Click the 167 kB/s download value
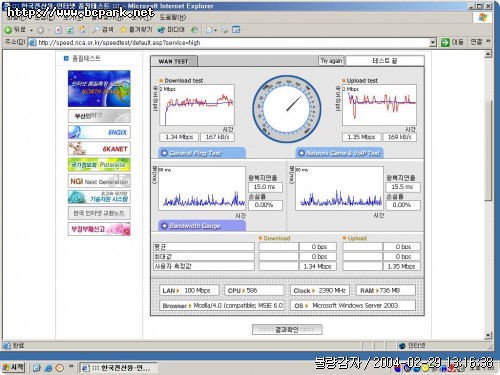The image size is (500, 375). 217,137
